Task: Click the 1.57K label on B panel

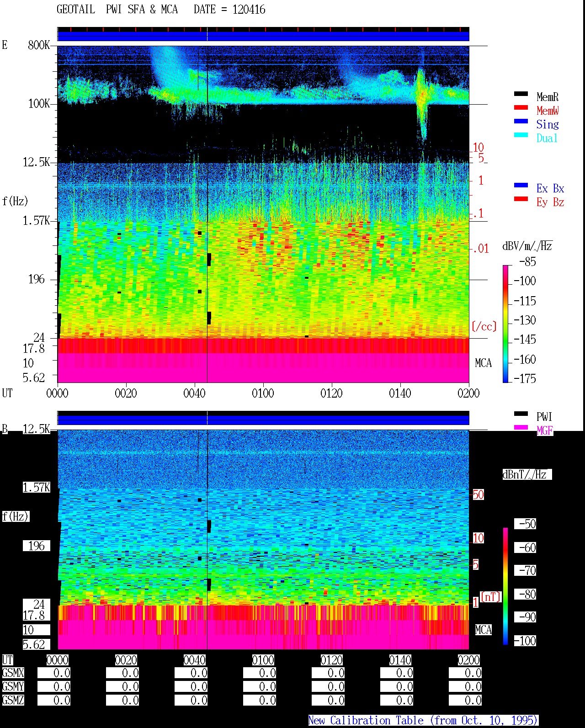Action: (37, 488)
